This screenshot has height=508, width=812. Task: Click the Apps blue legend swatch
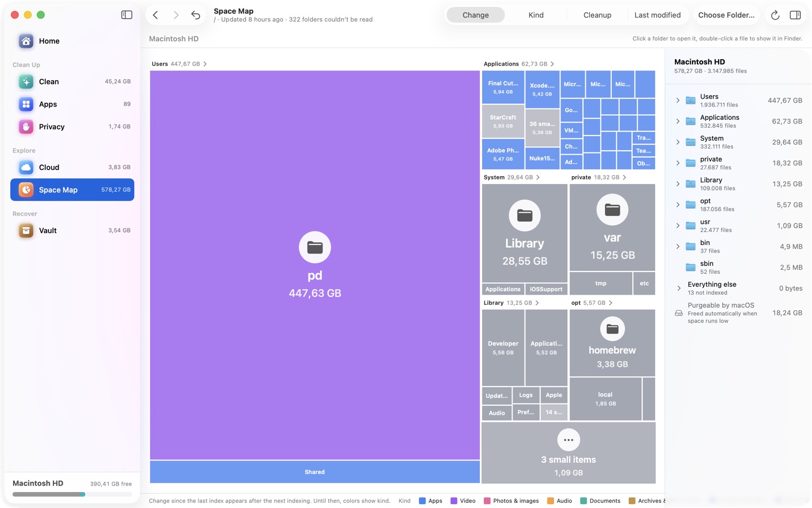click(x=422, y=501)
